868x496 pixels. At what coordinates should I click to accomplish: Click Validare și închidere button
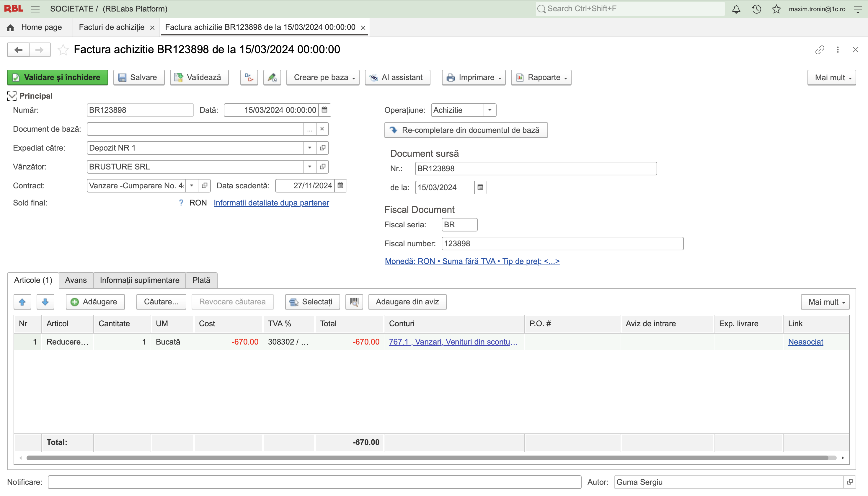(58, 77)
